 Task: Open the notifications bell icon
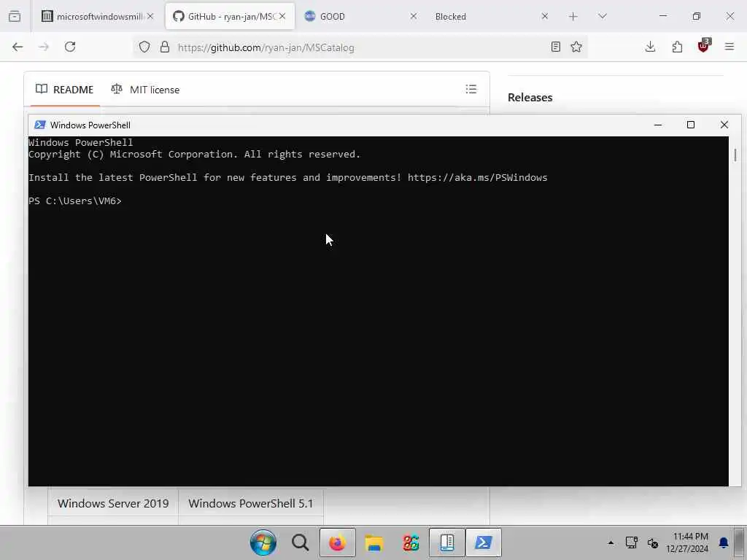point(724,542)
